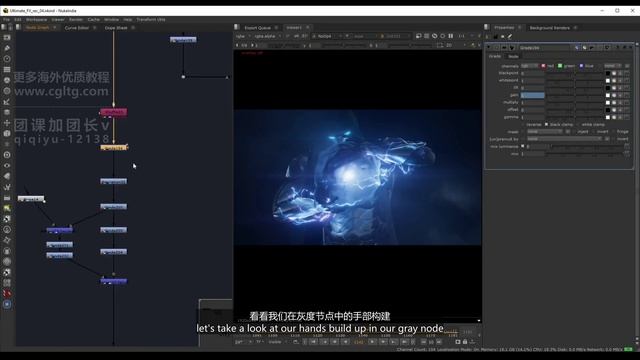Open the viewer B input dropdown
The width and height of the screenshot is (640, 360).
tap(394, 36)
